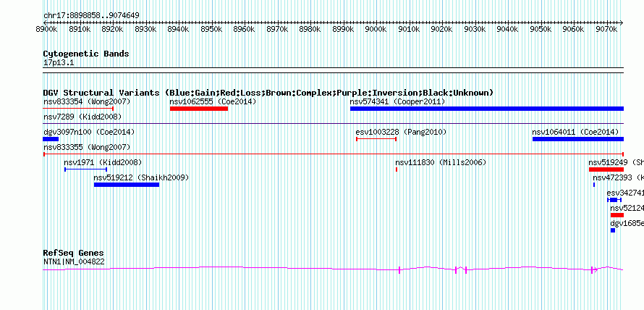Select the nsv519212 (Shaikh2009) blue bar
This screenshot has height=310, width=644.
[127, 185]
